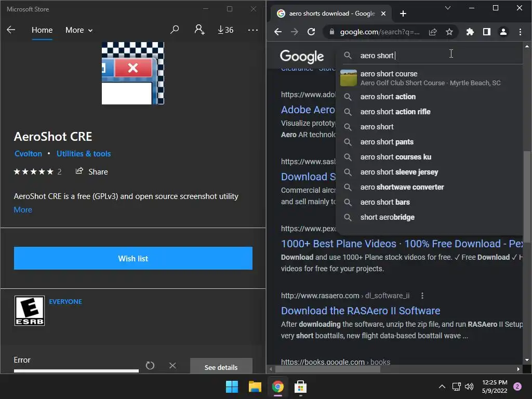The image size is (532, 399).
Task: Click the AeroShot CRE app thumbnail
Action: [132, 73]
